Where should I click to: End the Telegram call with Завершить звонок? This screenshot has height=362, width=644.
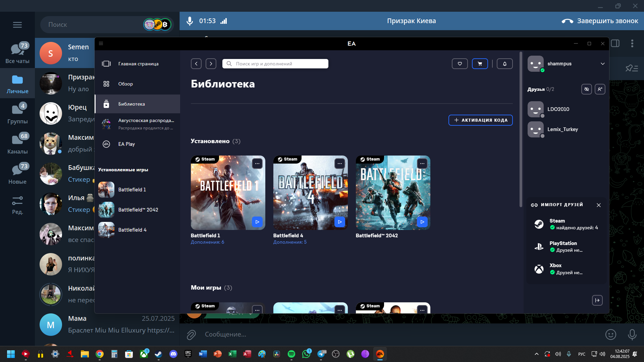pos(600,21)
